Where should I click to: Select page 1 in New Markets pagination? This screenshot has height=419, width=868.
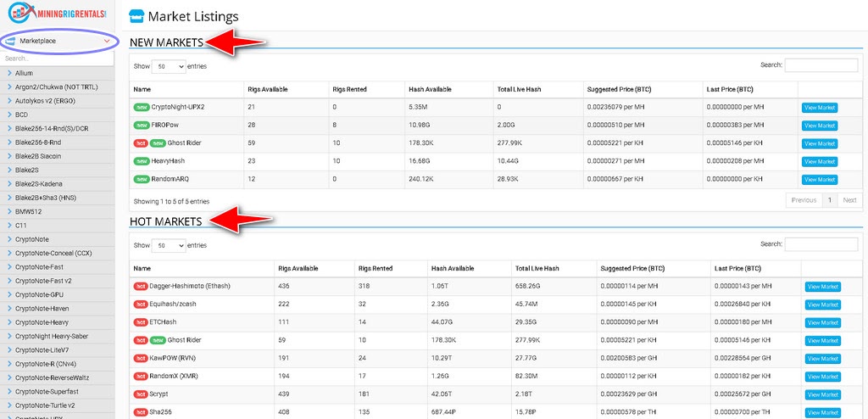click(829, 201)
